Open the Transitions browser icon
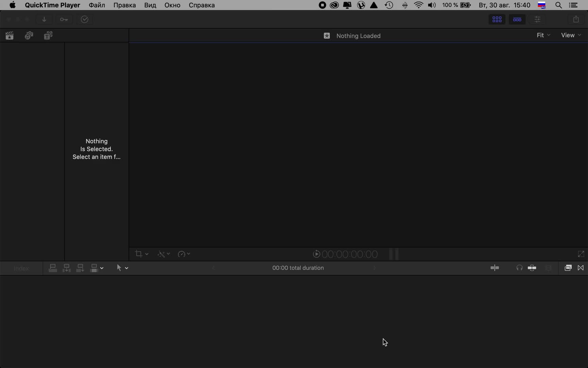 581,268
